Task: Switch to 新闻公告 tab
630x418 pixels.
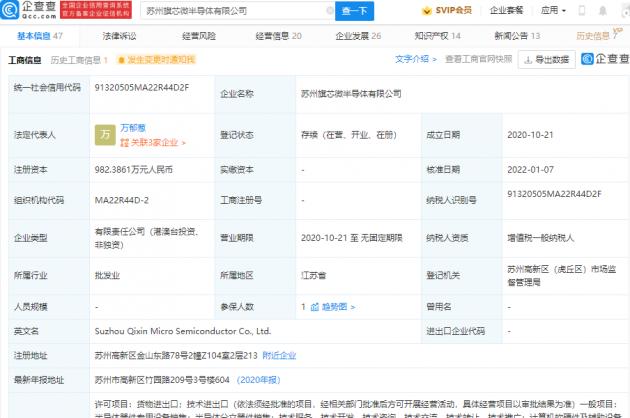Action: [x=517, y=36]
